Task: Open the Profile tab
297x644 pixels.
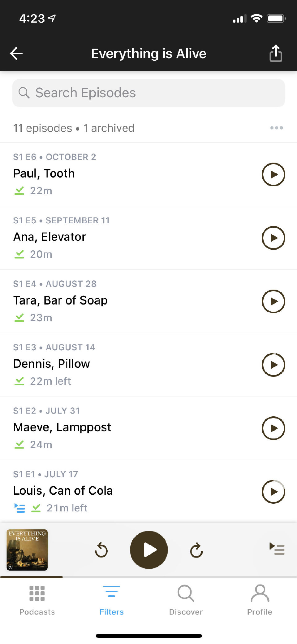Action: [260, 599]
